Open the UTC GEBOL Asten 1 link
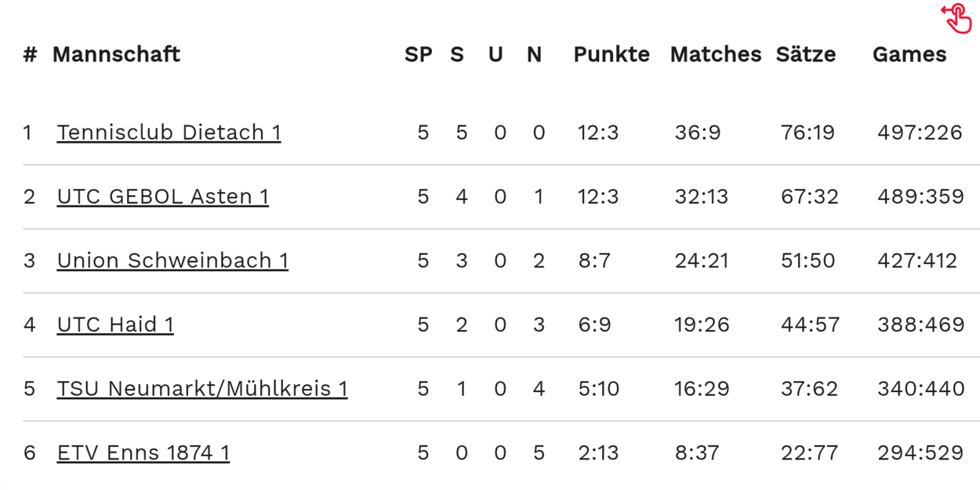This screenshot has height=490, width=980. (162, 196)
